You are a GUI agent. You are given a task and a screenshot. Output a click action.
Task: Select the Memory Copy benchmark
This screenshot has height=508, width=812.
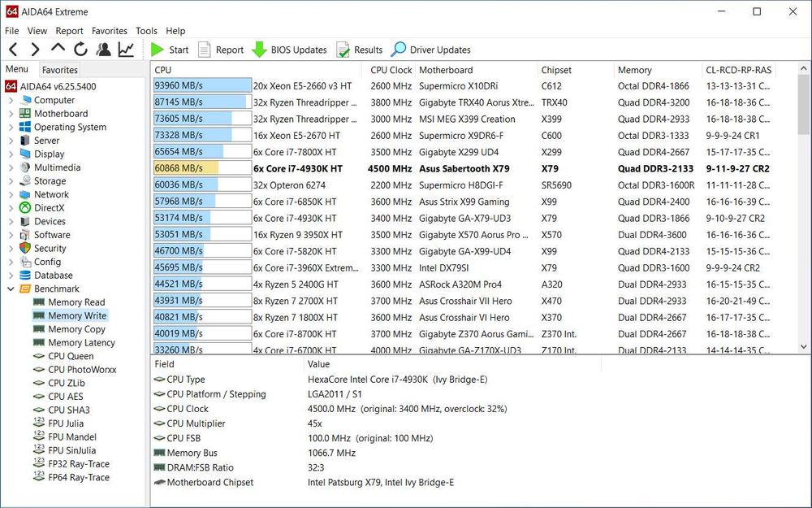tap(69, 329)
